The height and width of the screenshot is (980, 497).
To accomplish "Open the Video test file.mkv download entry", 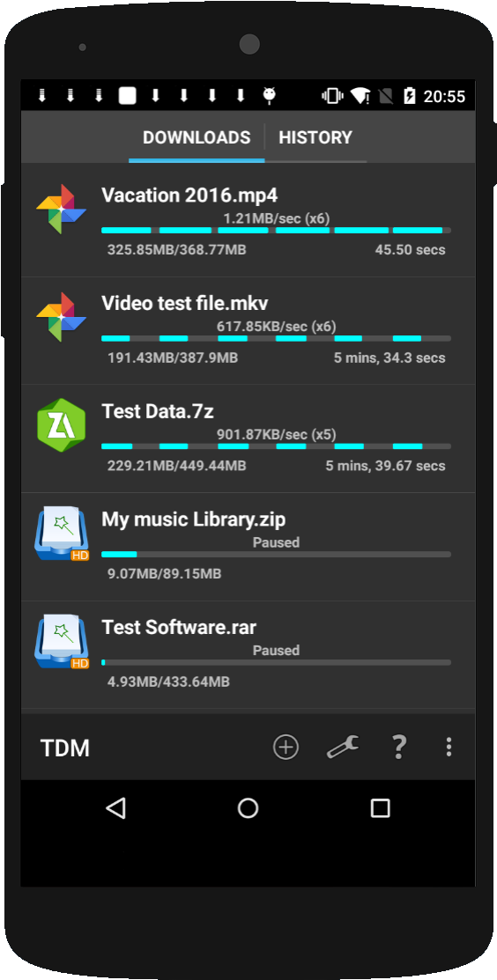I will [x=248, y=330].
